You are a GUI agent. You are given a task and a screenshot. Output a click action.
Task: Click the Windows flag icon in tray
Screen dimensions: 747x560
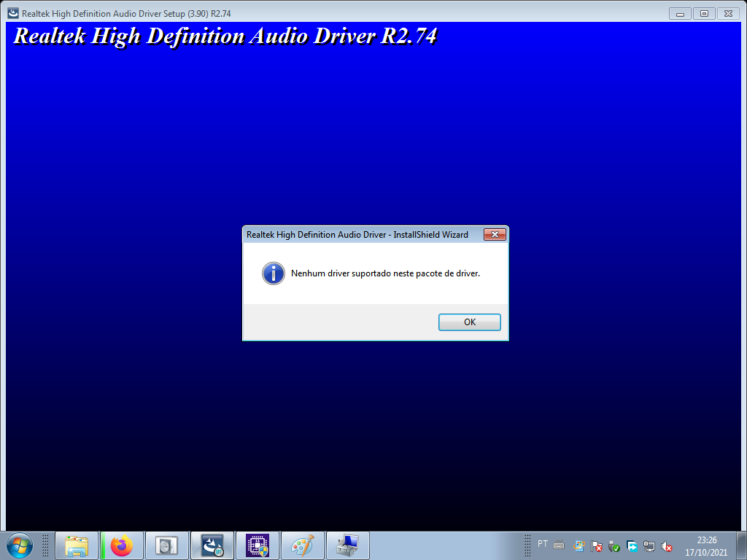pyautogui.click(x=578, y=546)
